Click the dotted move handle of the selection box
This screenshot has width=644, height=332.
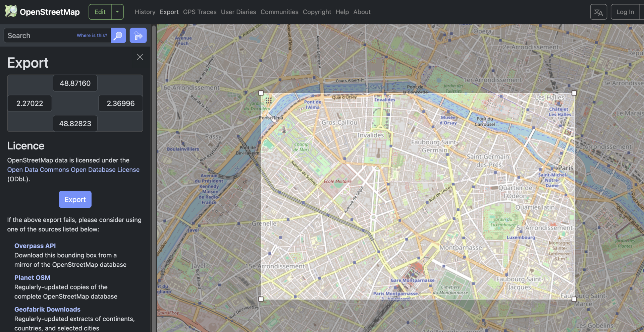click(x=269, y=100)
